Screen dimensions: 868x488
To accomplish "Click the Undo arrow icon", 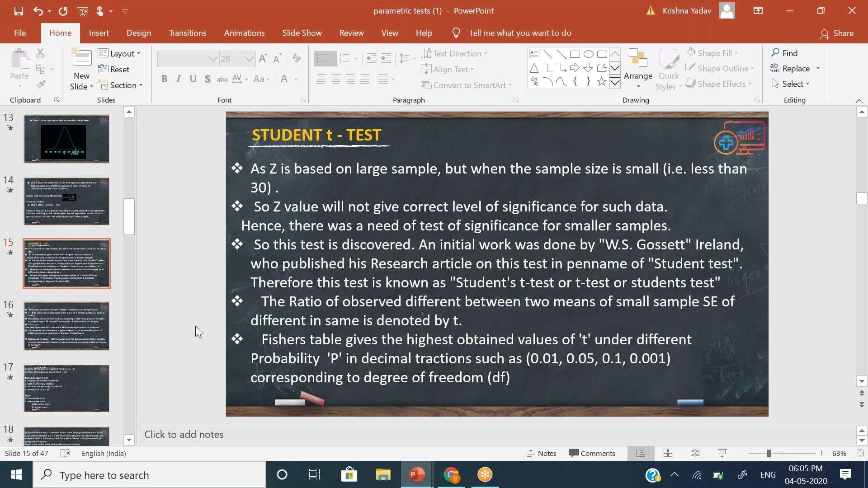I will click(38, 11).
